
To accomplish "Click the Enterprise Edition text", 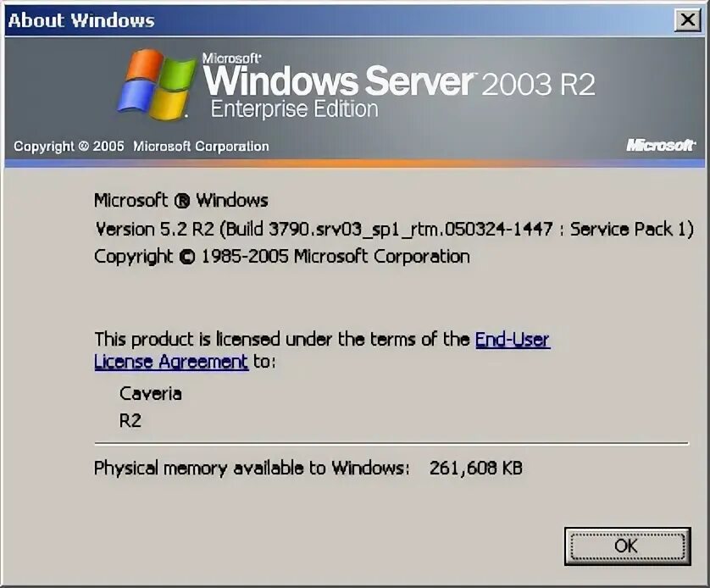I will click(x=294, y=109).
